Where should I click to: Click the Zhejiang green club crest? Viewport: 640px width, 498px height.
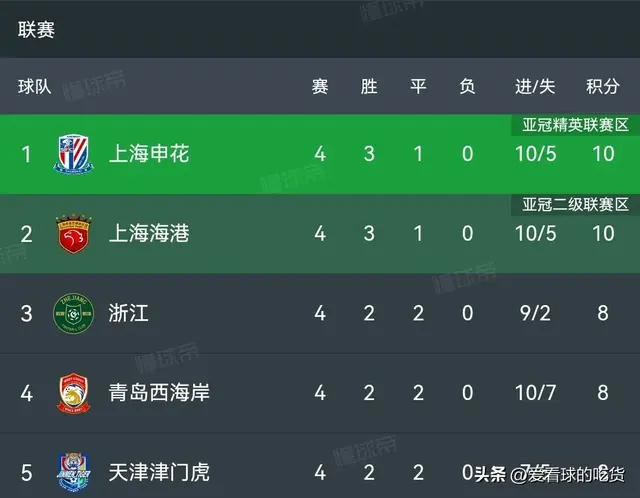click(x=73, y=313)
